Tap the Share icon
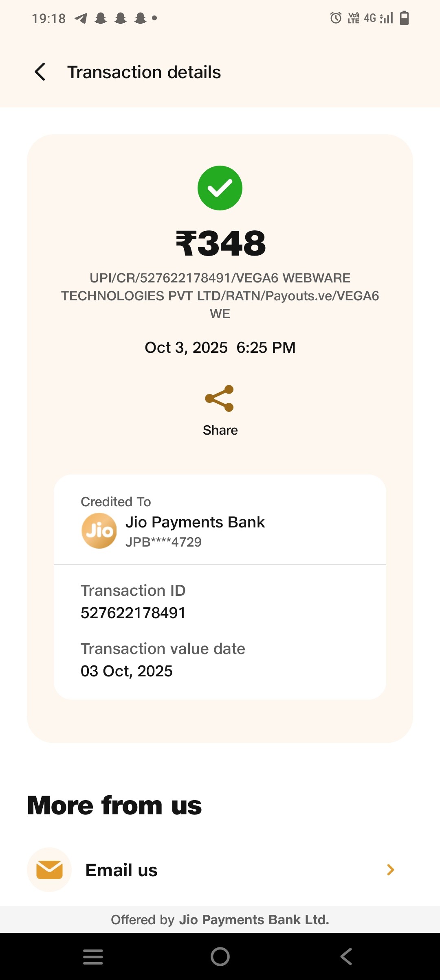440x980 pixels. click(x=220, y=398)
